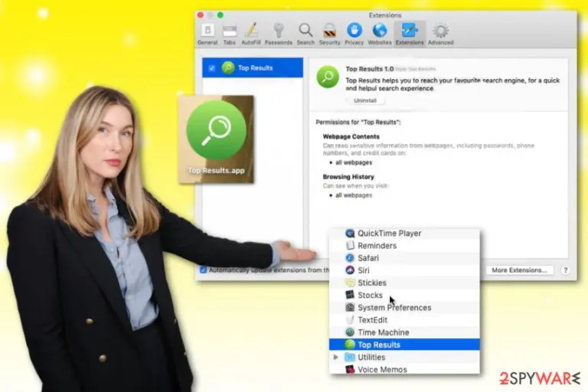
Task: Expand the Utilities folder disclosure triangle
Action: (335, 357)
